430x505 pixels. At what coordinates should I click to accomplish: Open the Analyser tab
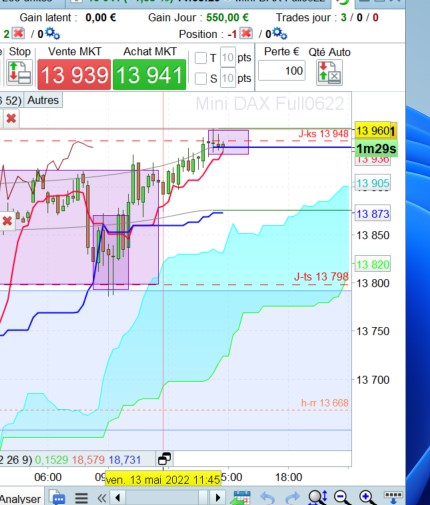click(x=21, y=499)
